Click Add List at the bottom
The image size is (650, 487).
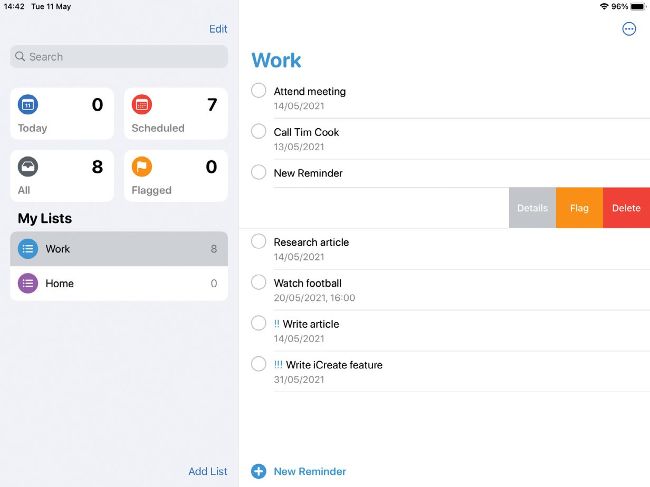pyautogui.click(x=208, y=471)
